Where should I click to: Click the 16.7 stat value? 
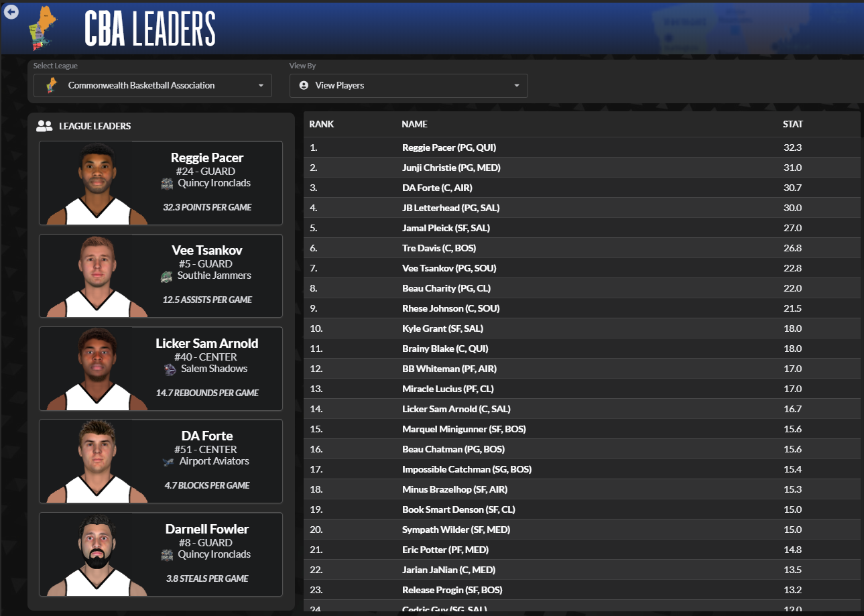tap(792, 409)
